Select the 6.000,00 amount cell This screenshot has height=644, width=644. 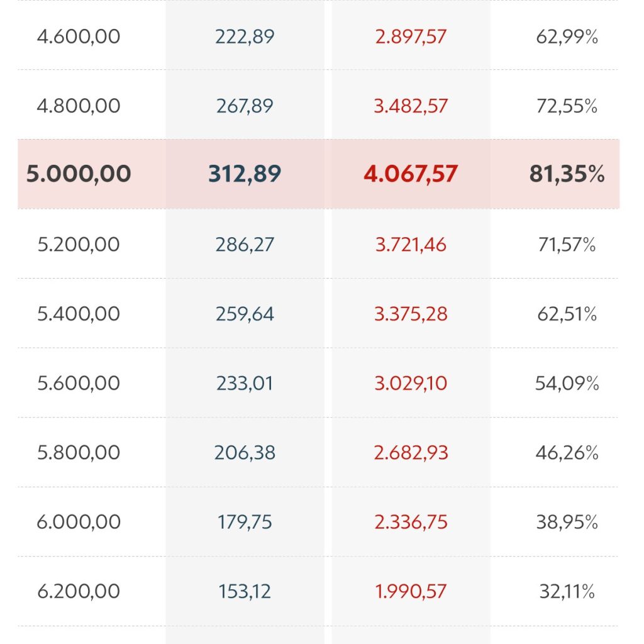click(79, 522)
